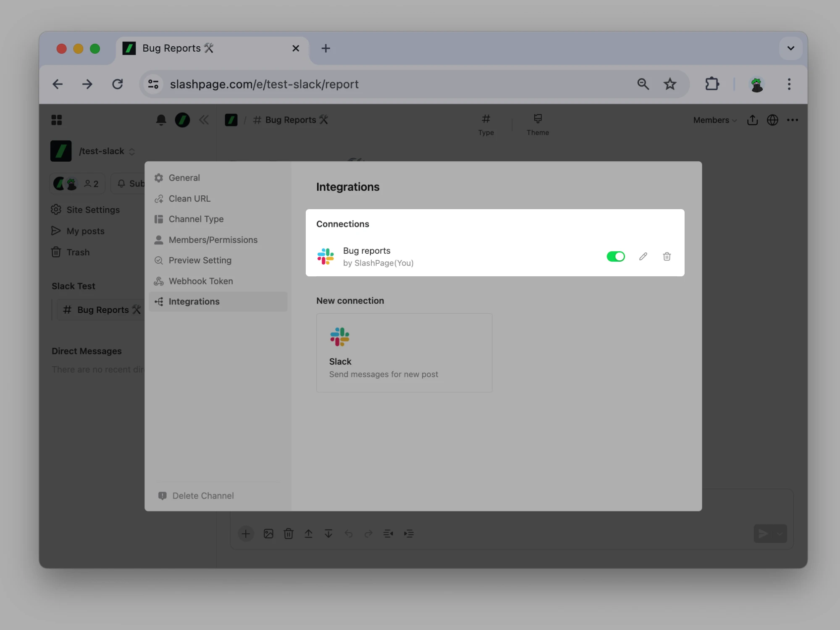Open My posts in sidebar

[x=78, y=231]
